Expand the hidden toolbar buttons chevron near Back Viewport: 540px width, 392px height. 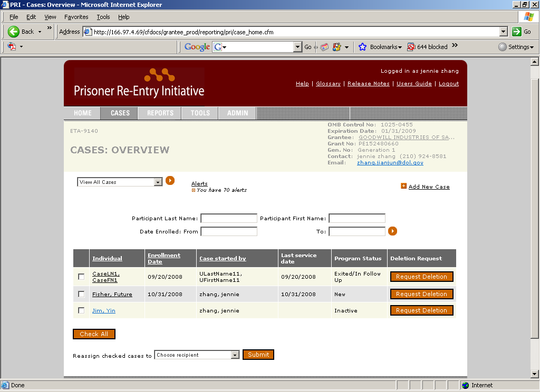(49, 28)
